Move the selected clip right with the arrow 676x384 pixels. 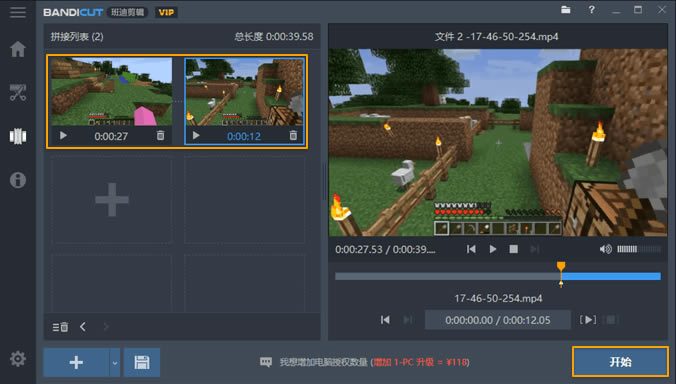coord(106,327)
